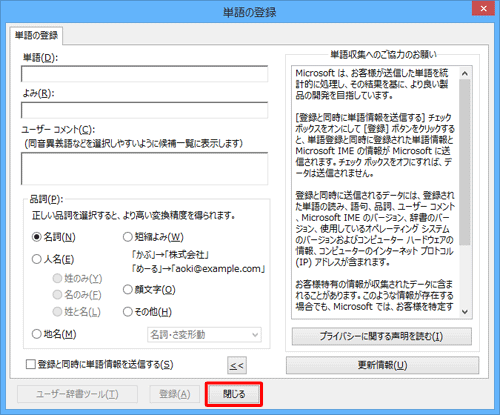The image size is (500, 415).
Task: Collapse the panel with << button
Action: tap(237, 366)
